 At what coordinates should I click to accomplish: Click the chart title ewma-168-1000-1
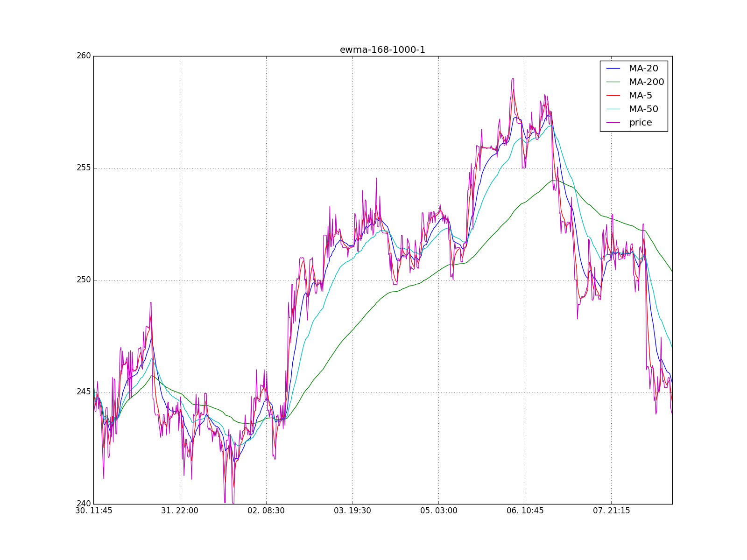382,49
